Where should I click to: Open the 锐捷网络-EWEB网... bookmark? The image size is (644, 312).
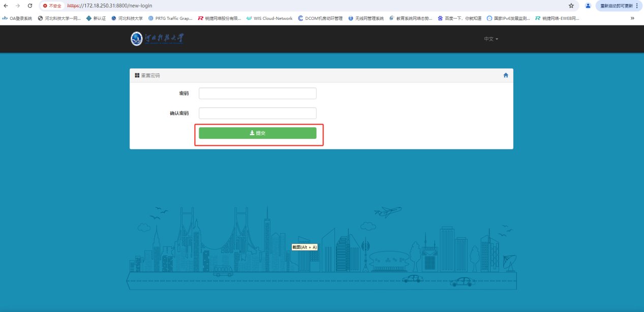[557, 18]
